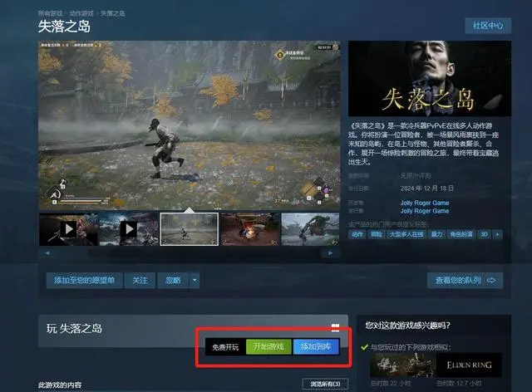
Task: Click 添加至您的愿望单 wishlist button
Action: pyautogui.click(x=84, y=281)
